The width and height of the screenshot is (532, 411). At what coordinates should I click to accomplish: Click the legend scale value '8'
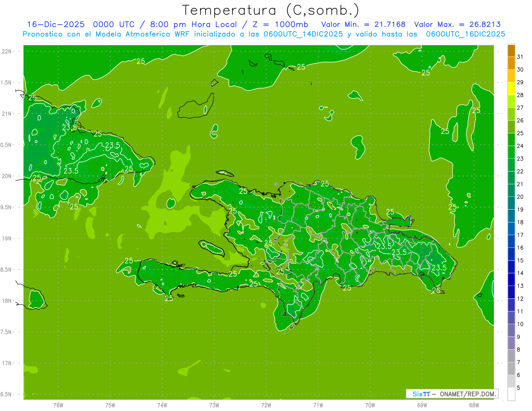(x=519, y=349)
